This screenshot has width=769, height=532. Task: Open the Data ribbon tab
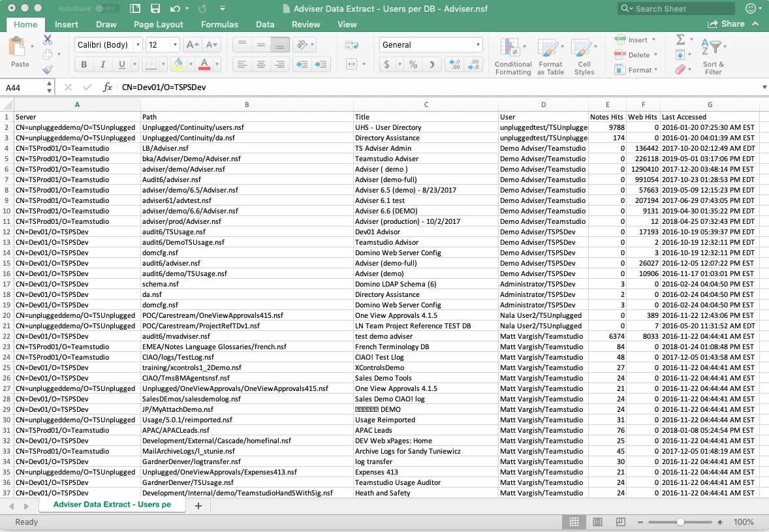265,25
